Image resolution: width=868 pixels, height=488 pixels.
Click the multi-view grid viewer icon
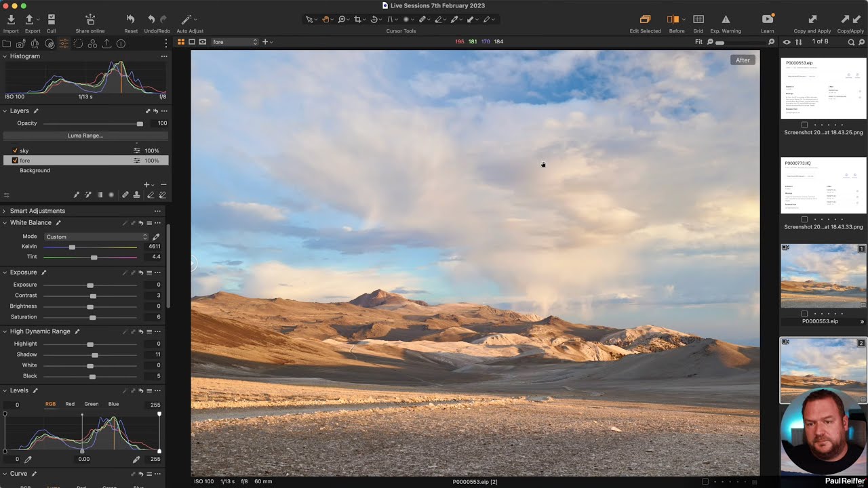click(x=181, y=42)
